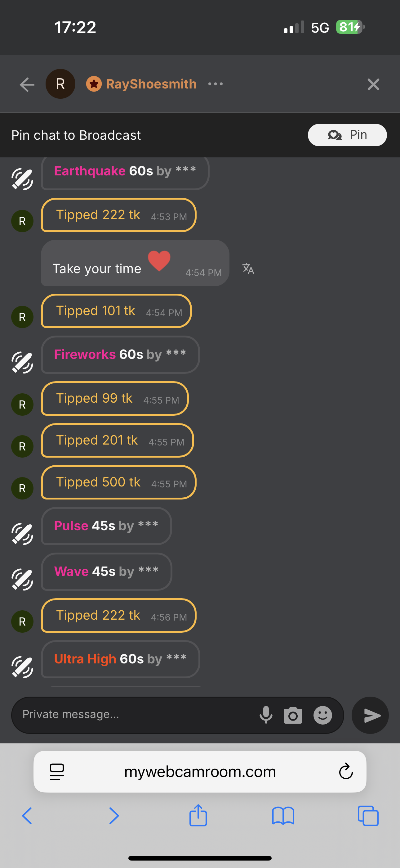Focus the Private message input field
Image resolution: width=400 pixels, height=868 pixels.
tap(135, 714)
